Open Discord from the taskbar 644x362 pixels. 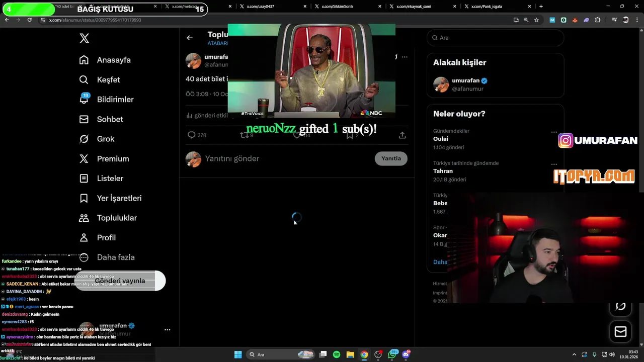click(406, 354)
